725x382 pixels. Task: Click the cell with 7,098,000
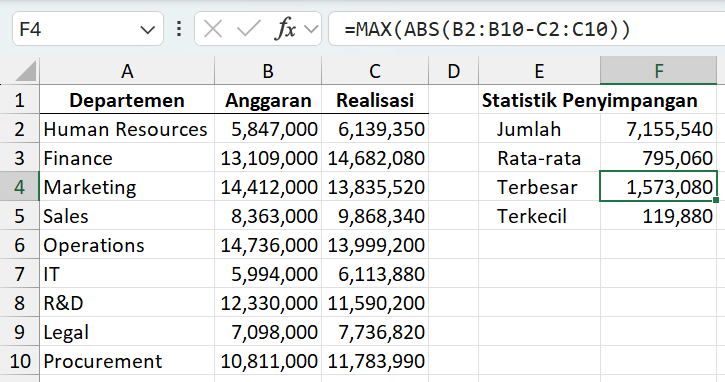pos(268,332)
